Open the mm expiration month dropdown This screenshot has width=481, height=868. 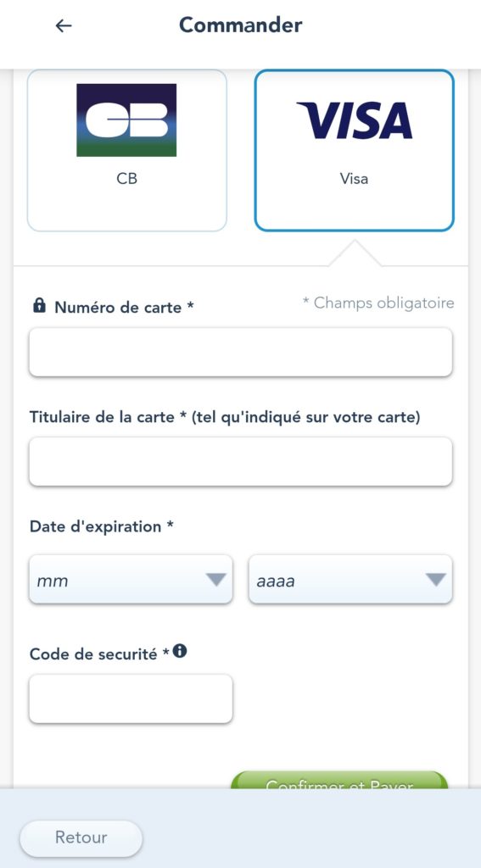point(131,580)
